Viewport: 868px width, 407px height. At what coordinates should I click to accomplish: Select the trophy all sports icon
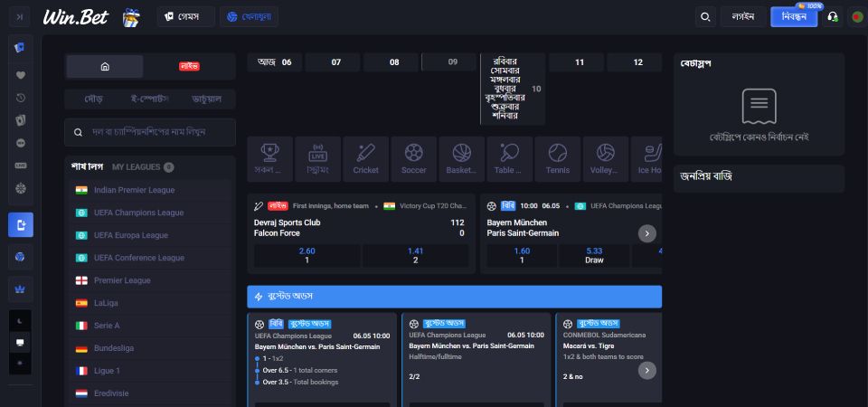pyautogui.click(x=270, y=159)
